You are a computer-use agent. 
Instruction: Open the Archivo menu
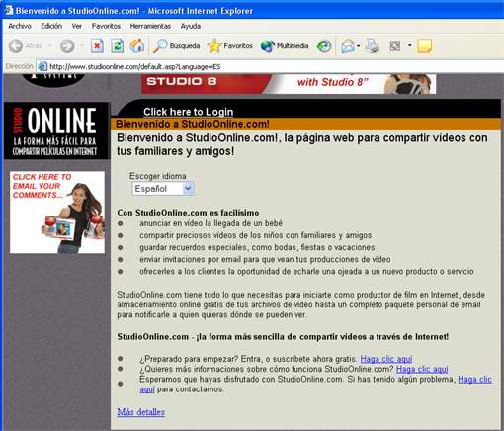point(20,26)
